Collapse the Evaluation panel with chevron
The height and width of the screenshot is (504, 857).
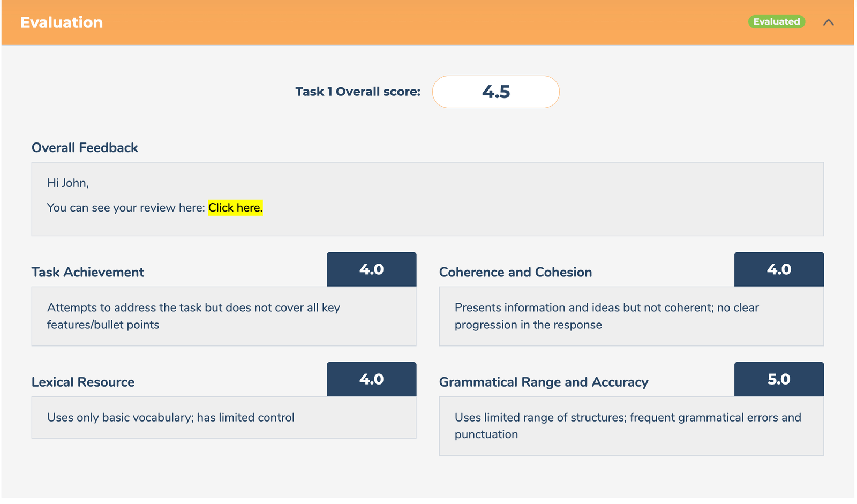pos(828,22)
